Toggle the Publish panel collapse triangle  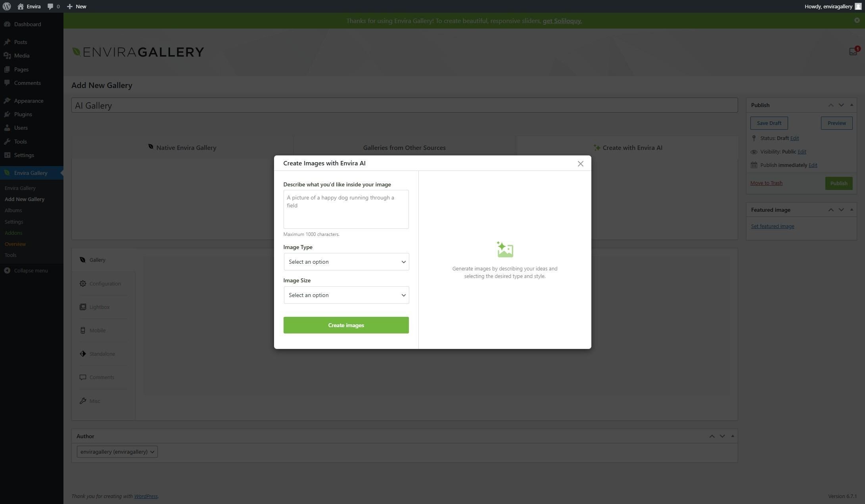click(852, 105)
